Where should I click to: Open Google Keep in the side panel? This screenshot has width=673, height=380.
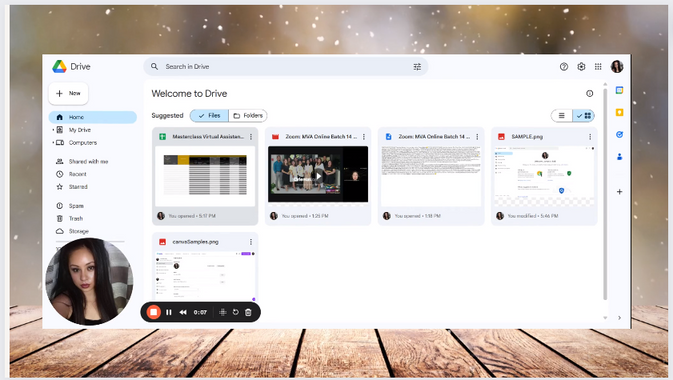pos(619,112)
